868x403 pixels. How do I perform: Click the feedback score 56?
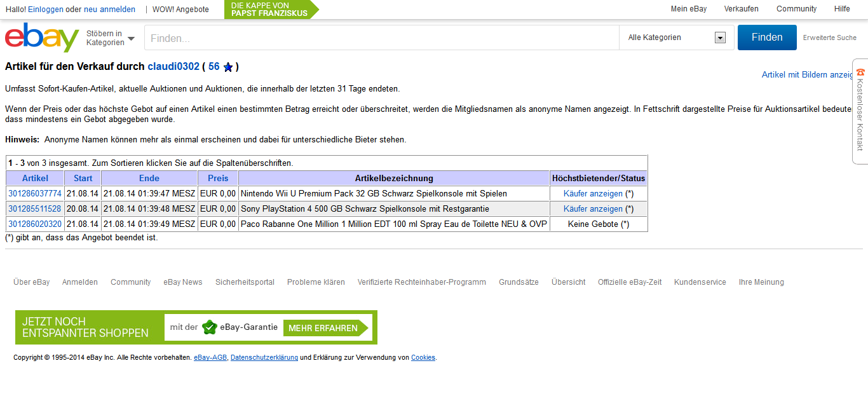coord(214,67)
